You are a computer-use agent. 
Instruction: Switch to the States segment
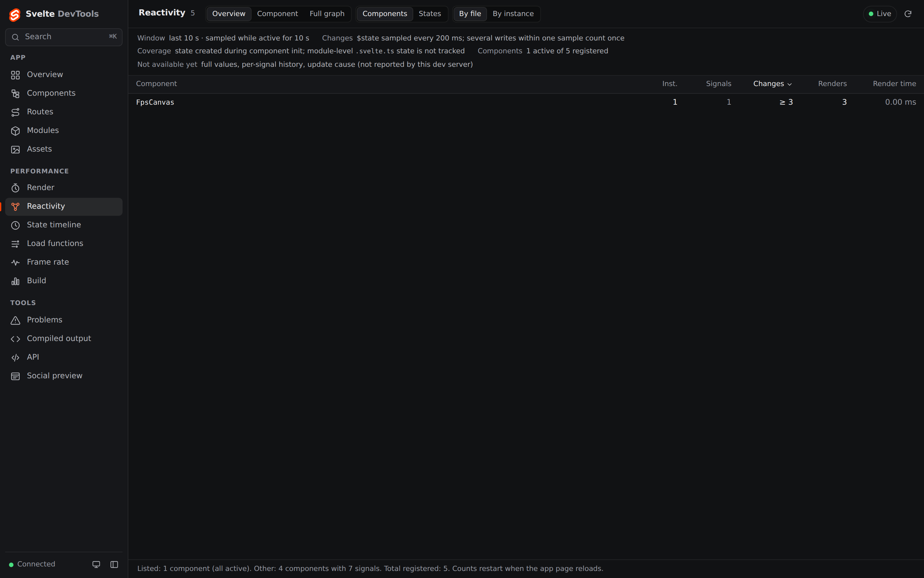tap(430, 14)
